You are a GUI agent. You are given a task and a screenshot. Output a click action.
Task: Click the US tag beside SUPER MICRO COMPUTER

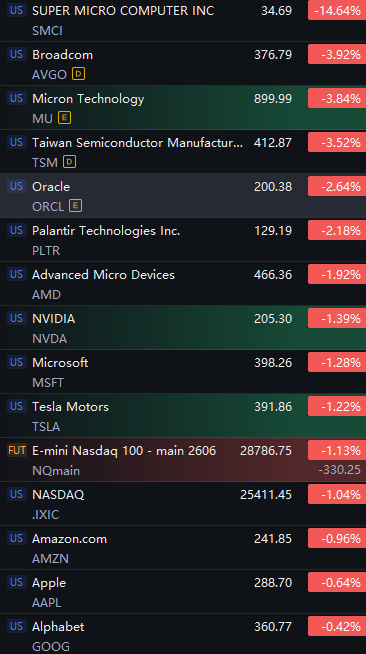[17, 10]
